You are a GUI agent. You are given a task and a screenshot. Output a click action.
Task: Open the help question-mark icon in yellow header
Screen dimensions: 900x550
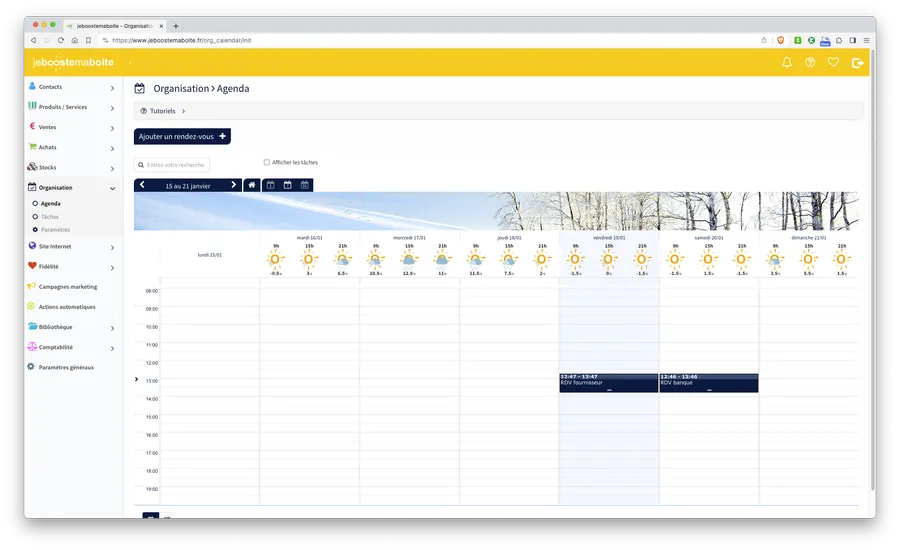pos(810,62)
